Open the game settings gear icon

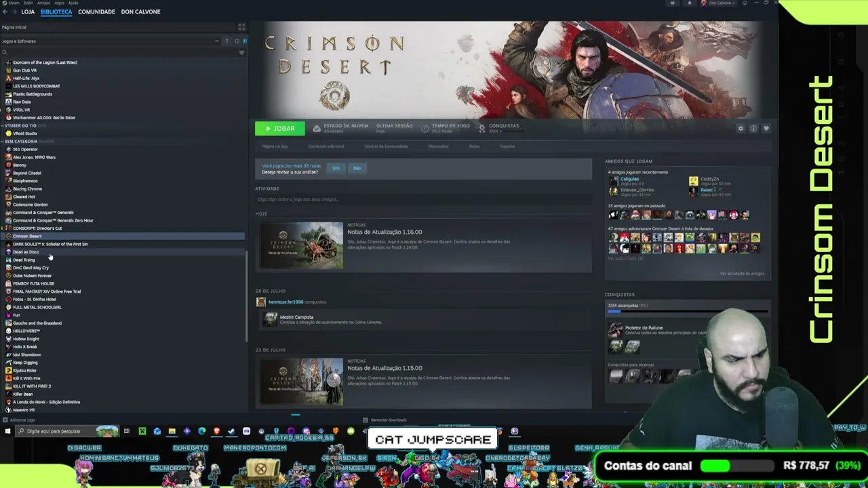point(741,129)
